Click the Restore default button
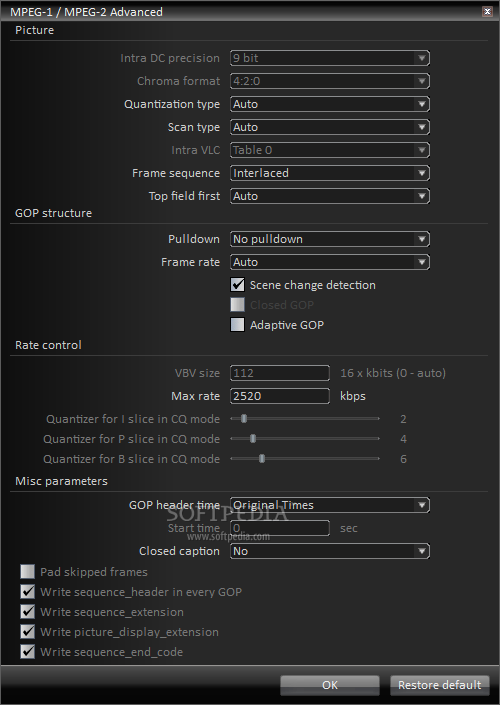The width and height of the screenshot is (500, 705). click(439, 685)
